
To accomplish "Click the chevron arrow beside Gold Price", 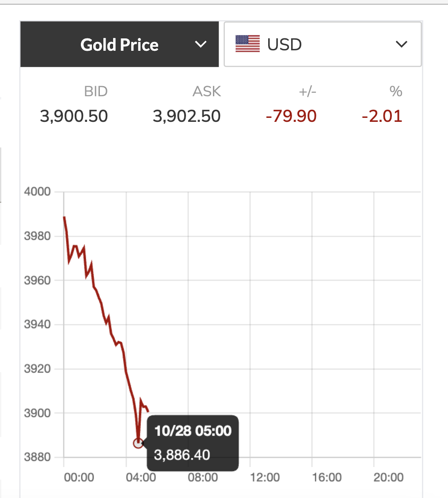I will (x=201, y=45).
